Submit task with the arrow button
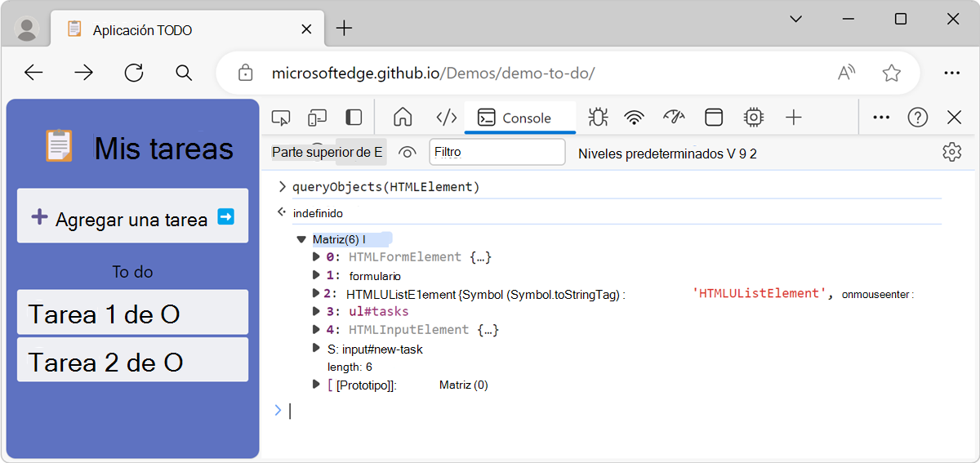 pyautogui.click(x=226, y=216)
